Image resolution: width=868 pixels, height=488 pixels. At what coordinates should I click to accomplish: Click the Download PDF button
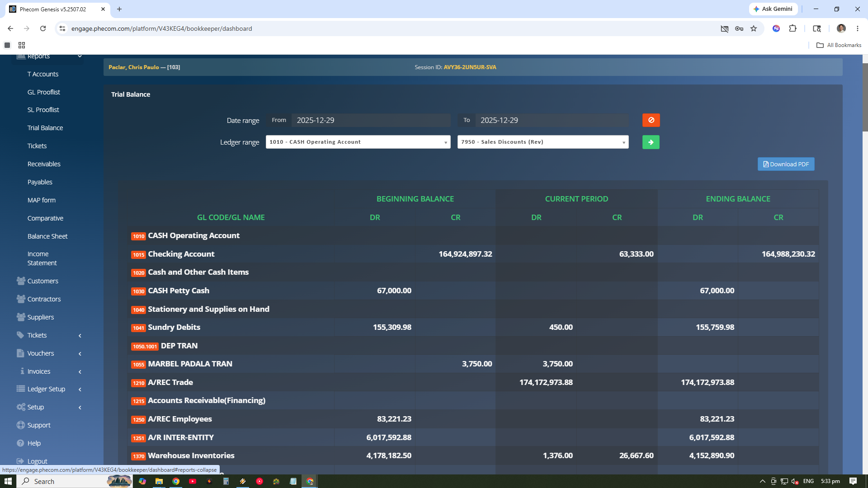pos(786,164)
